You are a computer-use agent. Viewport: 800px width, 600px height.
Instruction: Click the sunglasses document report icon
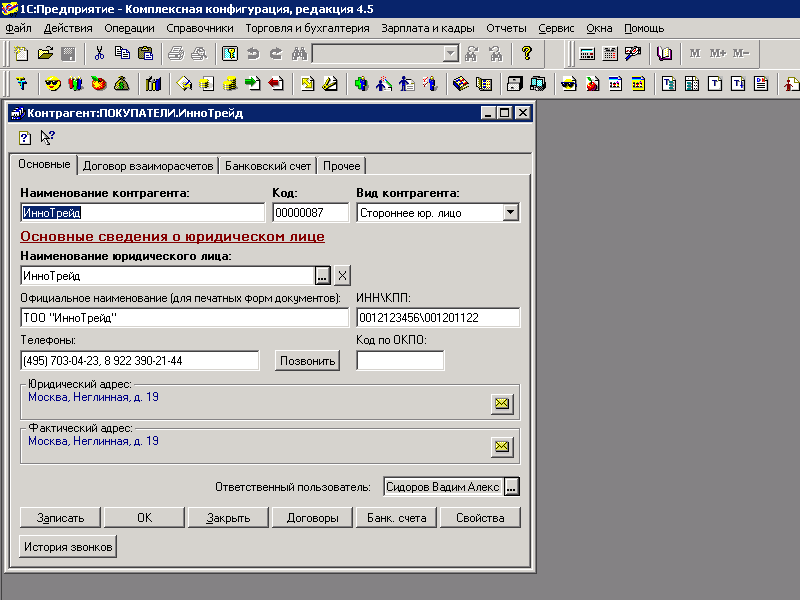point(569,84)
